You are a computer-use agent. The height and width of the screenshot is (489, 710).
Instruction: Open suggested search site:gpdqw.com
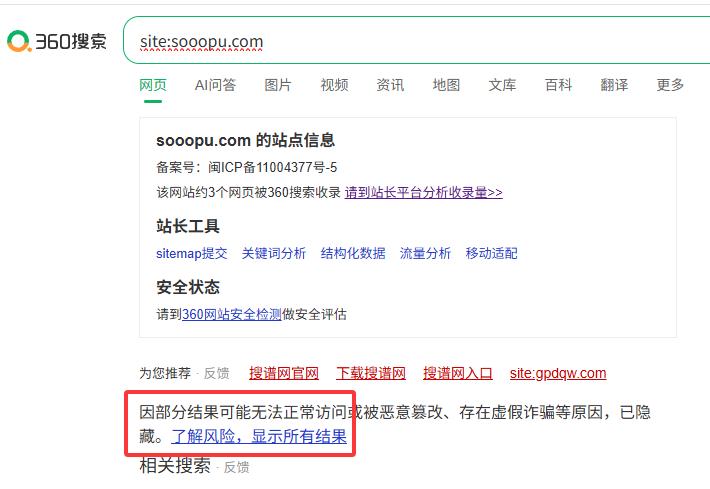coord(558,373)
